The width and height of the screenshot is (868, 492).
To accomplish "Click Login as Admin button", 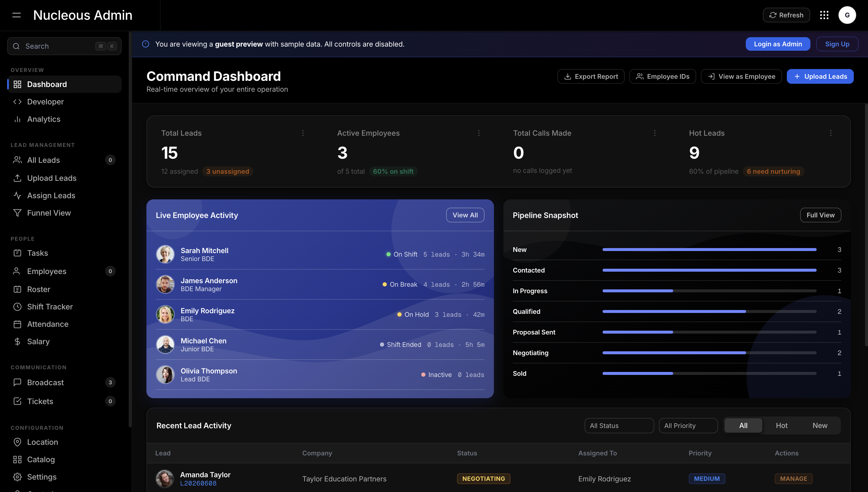I will pos(778,44).
